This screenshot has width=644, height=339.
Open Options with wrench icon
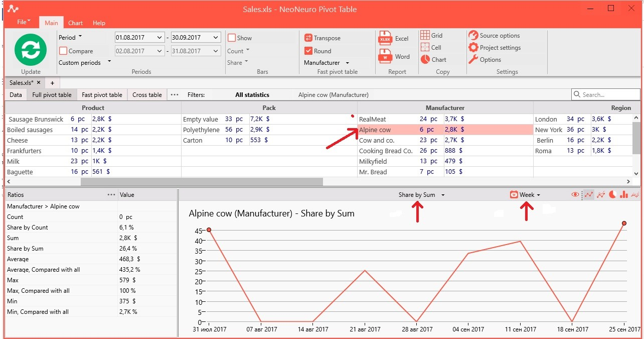485,60
